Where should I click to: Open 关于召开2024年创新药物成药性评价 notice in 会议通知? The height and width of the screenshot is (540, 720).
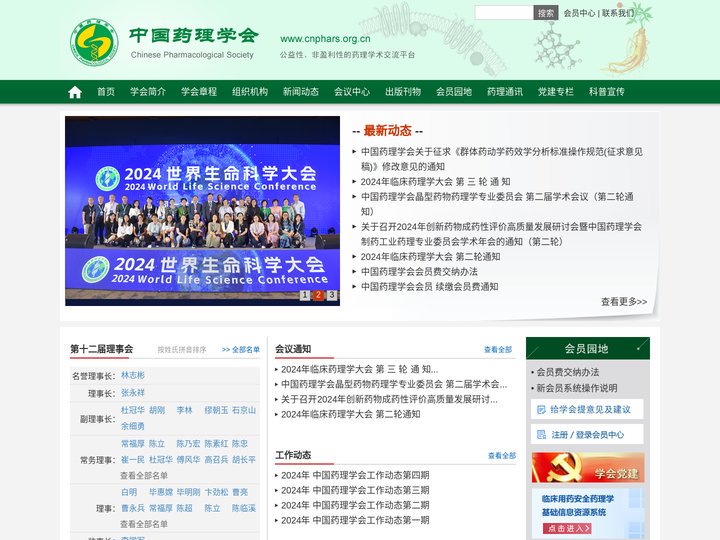click(389, 399)
